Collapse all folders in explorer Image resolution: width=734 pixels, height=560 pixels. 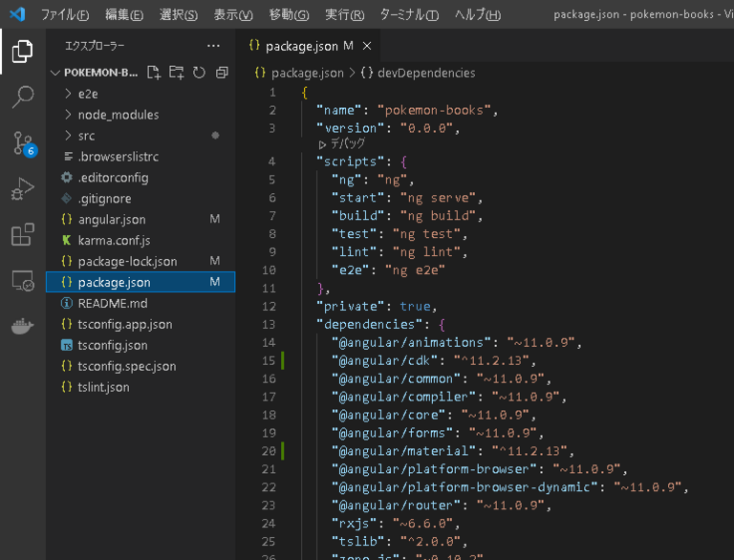[x=222, y=73]
